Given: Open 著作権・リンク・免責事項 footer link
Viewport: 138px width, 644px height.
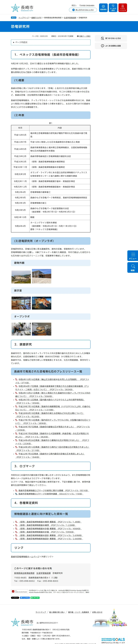Looking at the screenshot, I should pos(78,612).
